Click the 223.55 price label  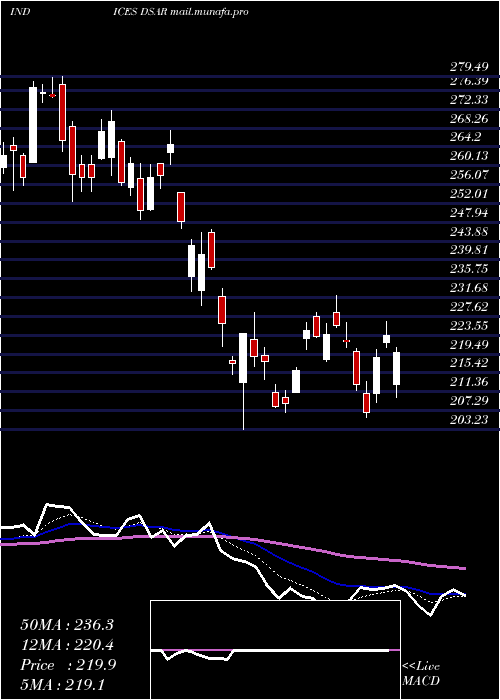tap(469, 325)
